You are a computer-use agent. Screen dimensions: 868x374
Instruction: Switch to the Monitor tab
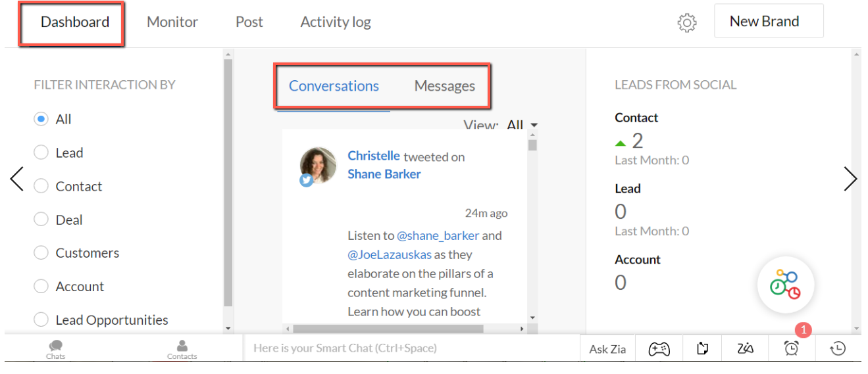click(172, 22)
